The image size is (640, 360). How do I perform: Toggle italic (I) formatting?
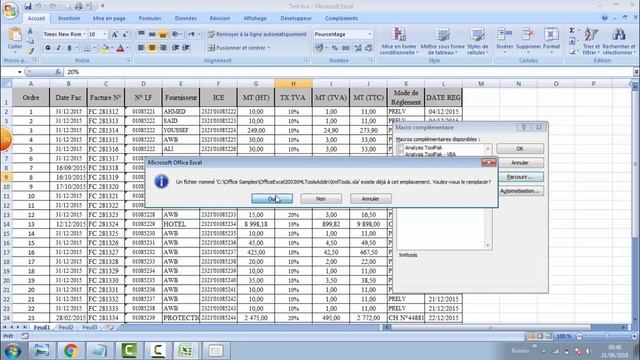tap(58, 48)
